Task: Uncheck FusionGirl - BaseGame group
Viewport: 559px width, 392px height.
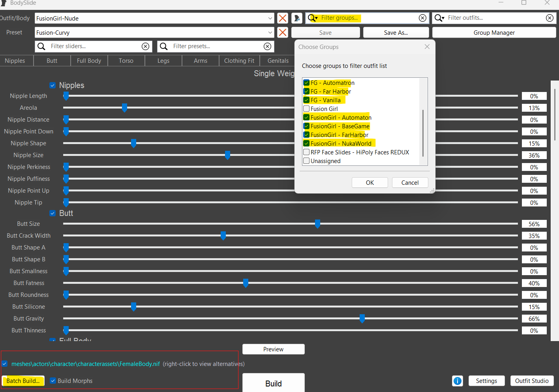Action: point(306,126)
